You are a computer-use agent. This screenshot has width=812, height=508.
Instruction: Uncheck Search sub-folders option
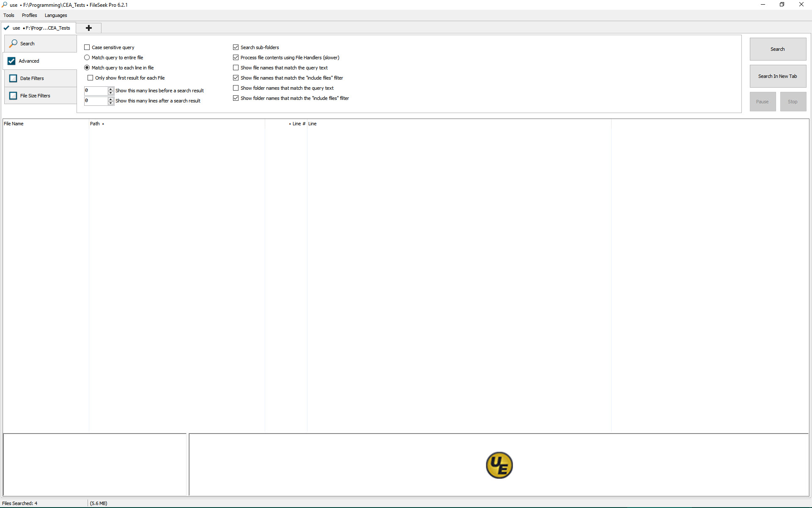(236, 47)
